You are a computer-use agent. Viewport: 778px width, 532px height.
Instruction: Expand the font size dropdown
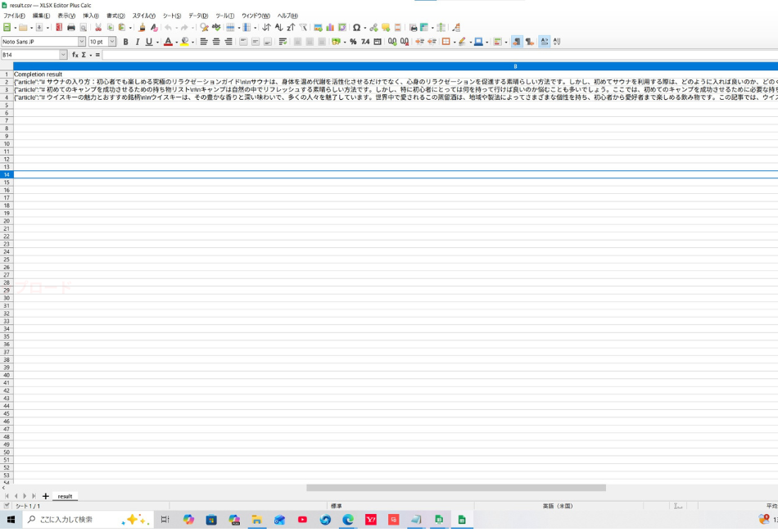[x=112, y=42]
